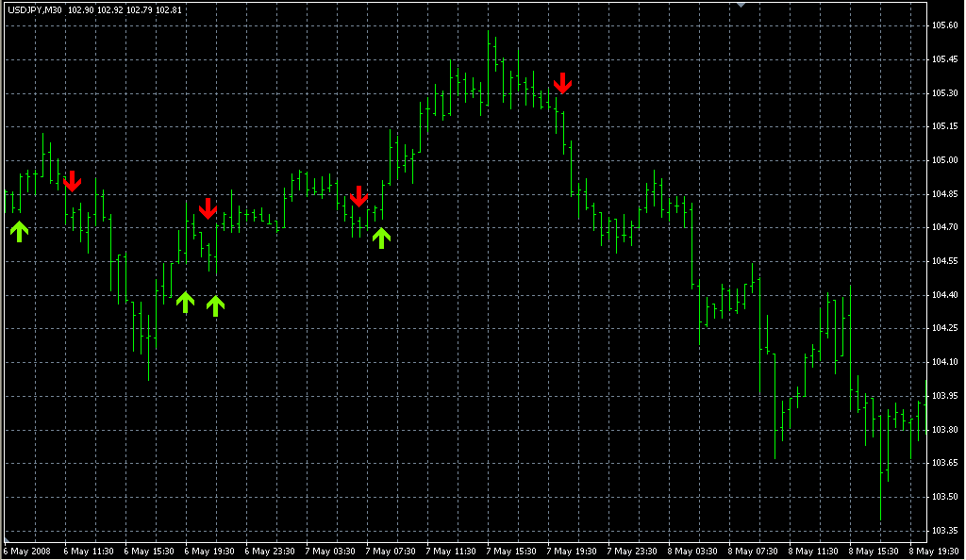Select red arrow just left of rightmost green arrow
Viewport: 966px width, 560px height.
click(358, 196)
